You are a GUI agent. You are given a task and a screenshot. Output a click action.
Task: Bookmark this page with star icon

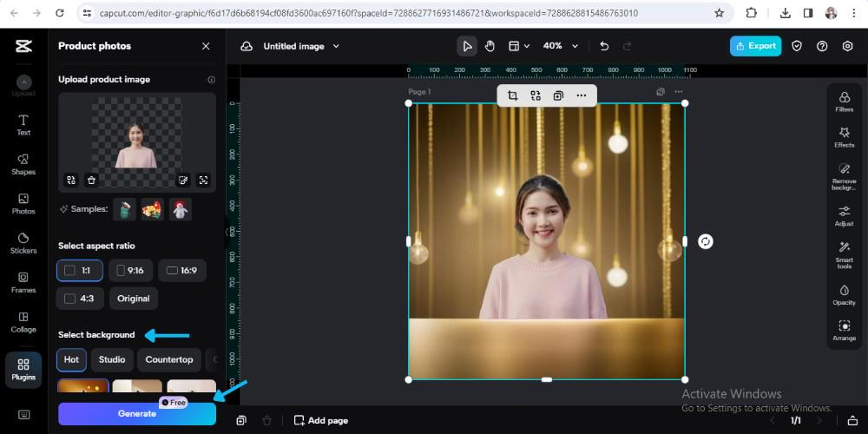click(x=719, y=13)
